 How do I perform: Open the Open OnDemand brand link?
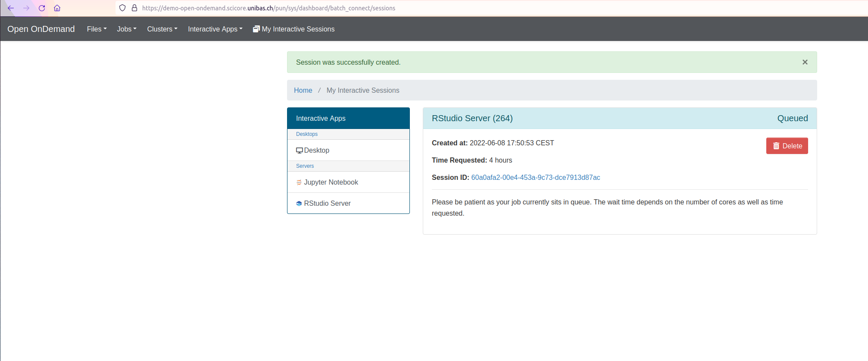coord(41,29)
